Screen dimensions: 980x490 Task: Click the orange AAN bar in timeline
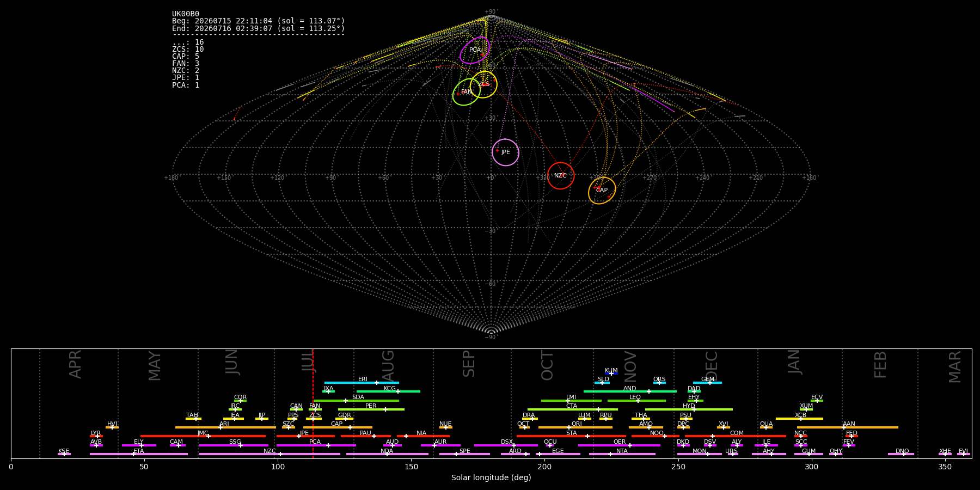(848, 427)
